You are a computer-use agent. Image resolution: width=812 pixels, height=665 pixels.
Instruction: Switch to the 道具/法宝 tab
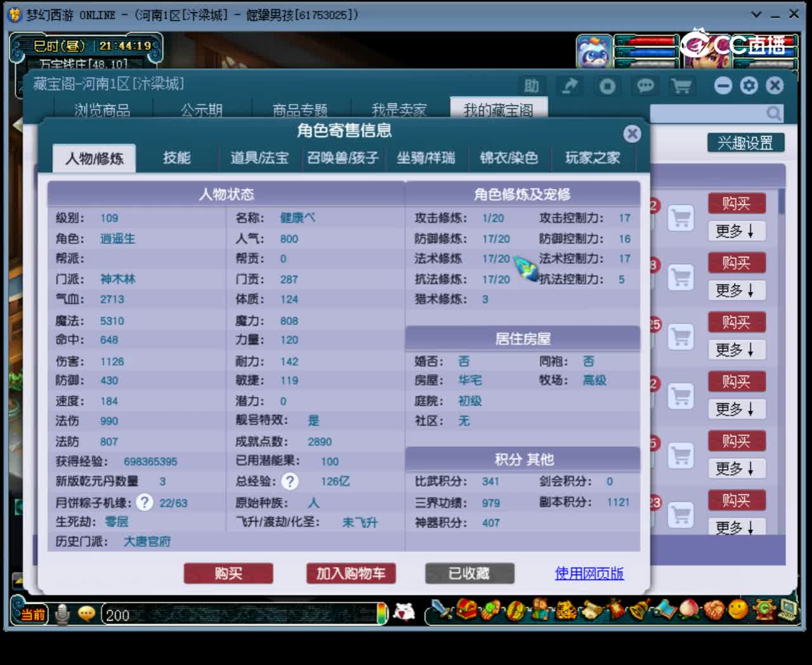point(259,157)
